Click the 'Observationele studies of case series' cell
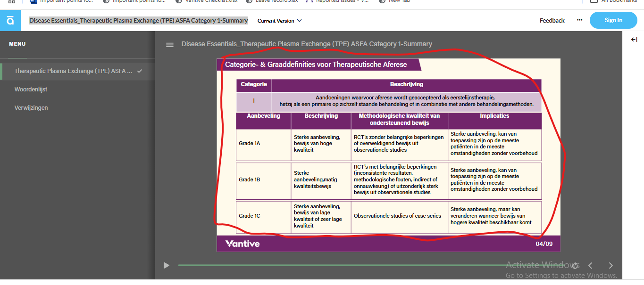644x285 pixels. click(x=399, y=216)
